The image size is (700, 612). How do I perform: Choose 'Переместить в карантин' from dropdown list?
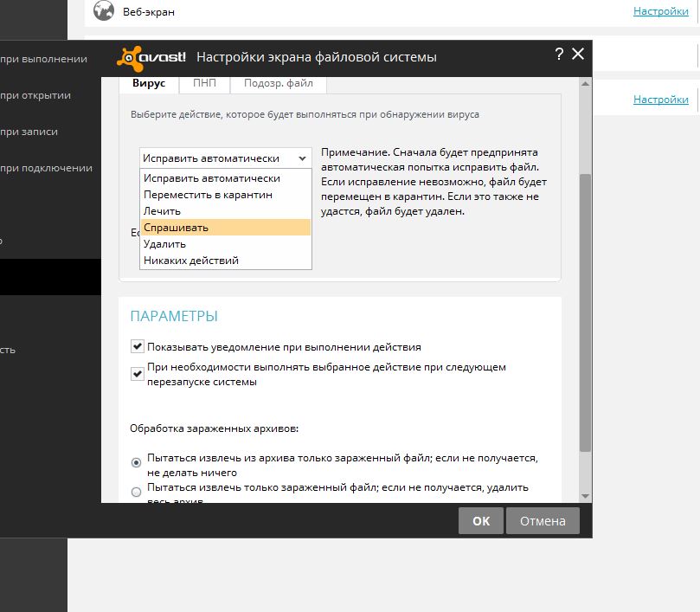208,195
